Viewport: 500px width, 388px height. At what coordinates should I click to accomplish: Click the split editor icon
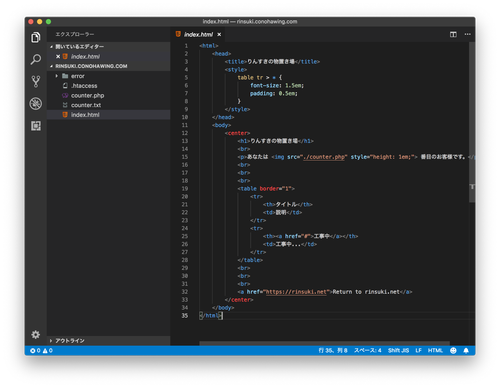click(453, 34)
